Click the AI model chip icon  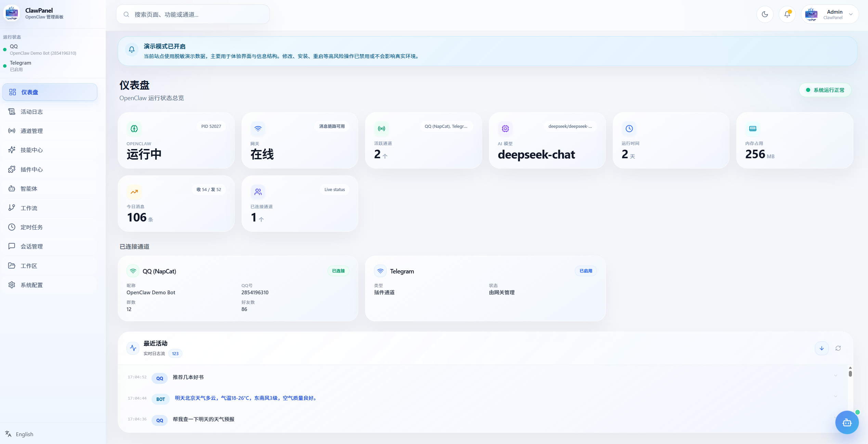click(x=505, y=129)
